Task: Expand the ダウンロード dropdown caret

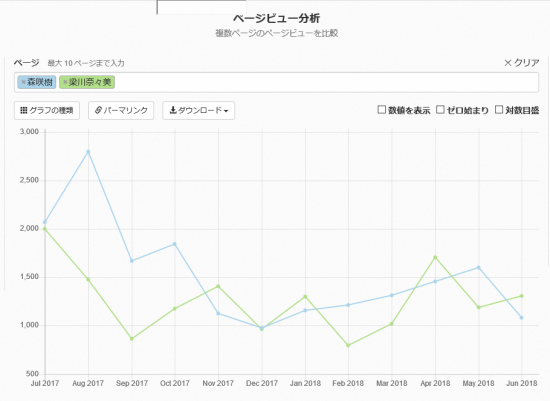Action: coord(226,111)
